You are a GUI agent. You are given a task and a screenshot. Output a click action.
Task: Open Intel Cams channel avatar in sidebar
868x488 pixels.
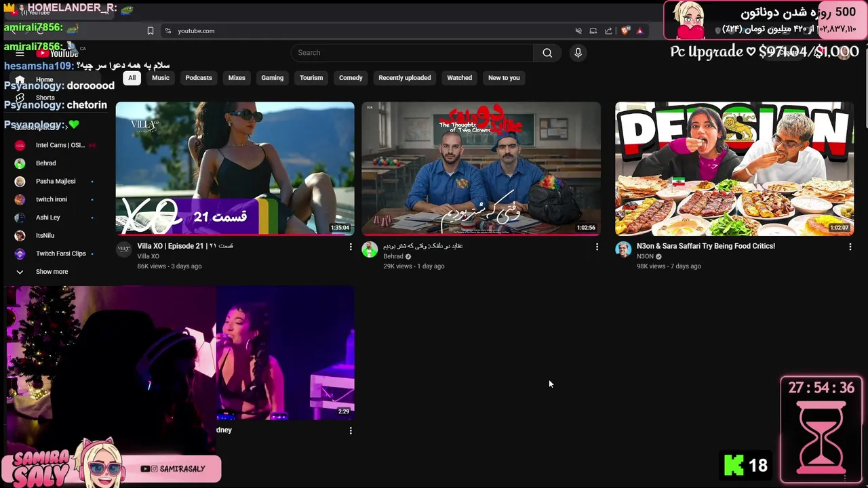[x=20, y=145]
